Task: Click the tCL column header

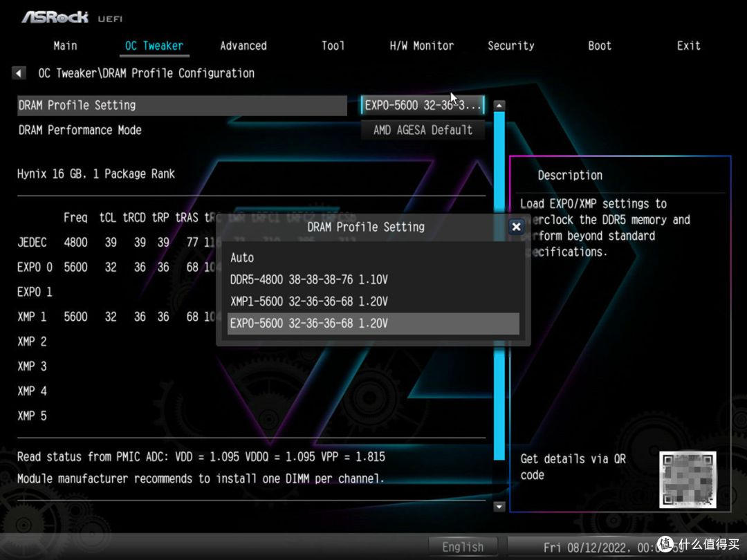Action: click(x=108, y=218)
